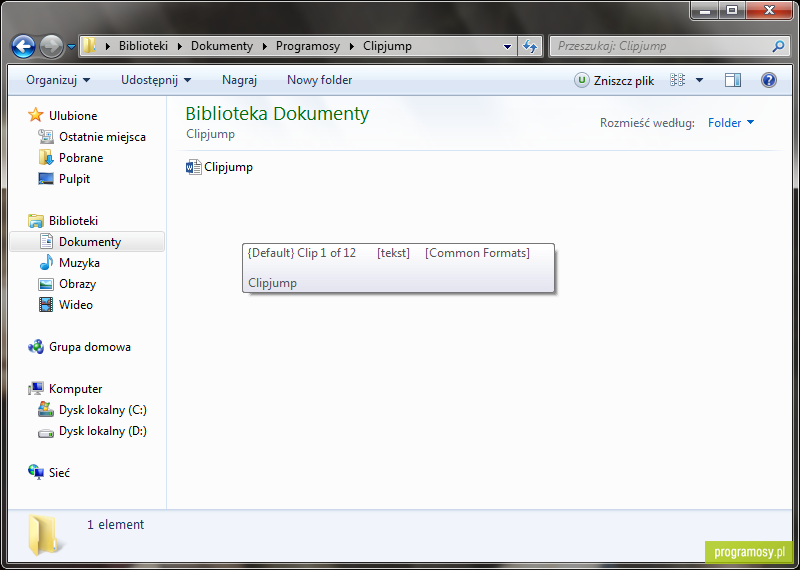Click the Back navigation arrow
Screen dimensions: 800x570
pos(23,46)
